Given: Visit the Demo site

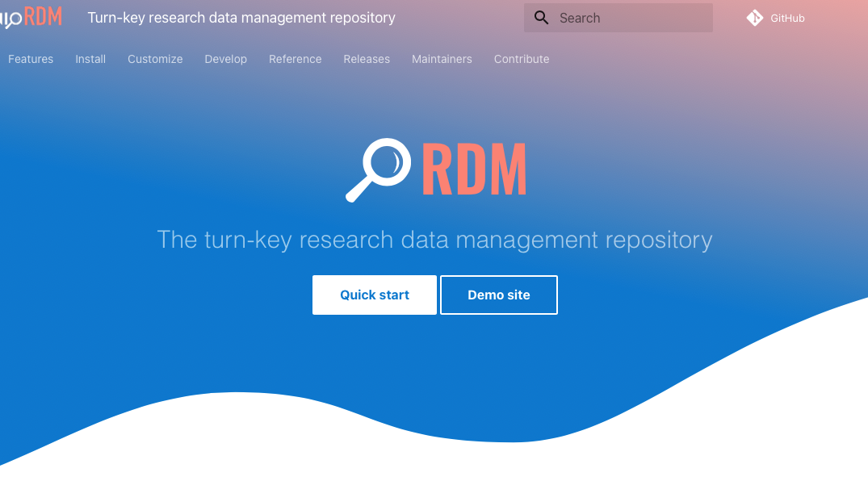Looking at the screenshot, I should point(498,295).
